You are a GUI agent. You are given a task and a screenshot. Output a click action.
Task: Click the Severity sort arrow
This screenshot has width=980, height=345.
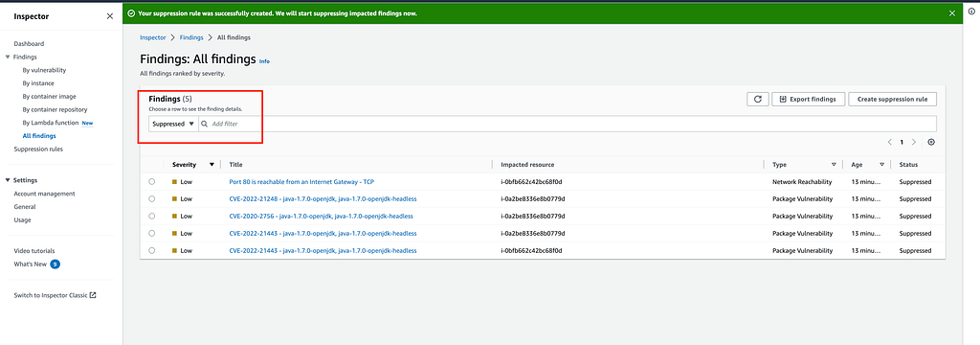(x=212, y=165)
